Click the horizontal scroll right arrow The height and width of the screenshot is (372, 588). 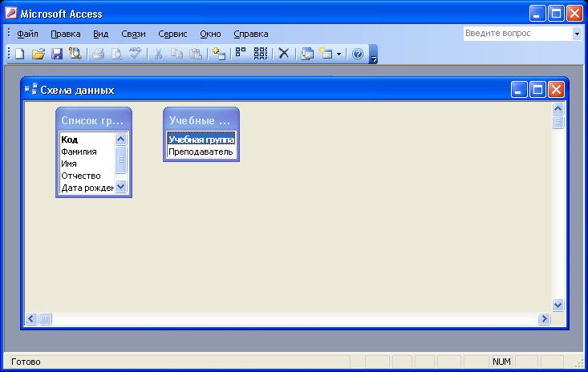point(544,319)
